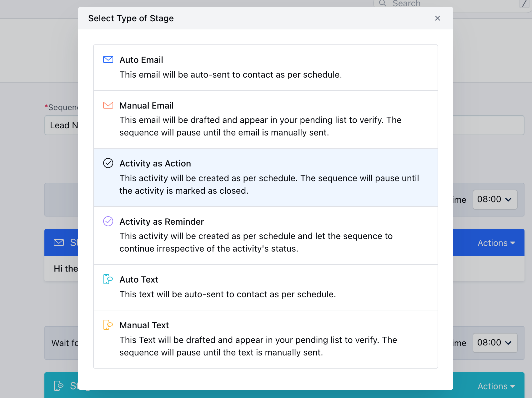Select Auto Email stage type

click(266, 68)
